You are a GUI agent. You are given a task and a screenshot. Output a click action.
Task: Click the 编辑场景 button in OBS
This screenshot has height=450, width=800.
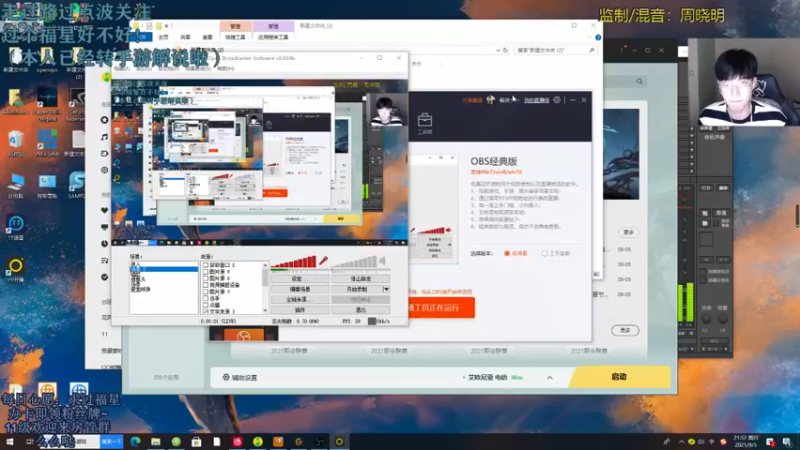(299, 289)
